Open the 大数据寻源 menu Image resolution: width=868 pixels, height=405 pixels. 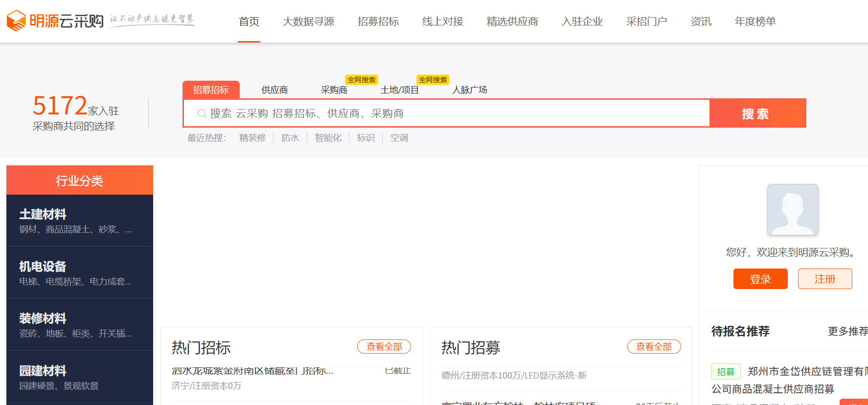308,22
